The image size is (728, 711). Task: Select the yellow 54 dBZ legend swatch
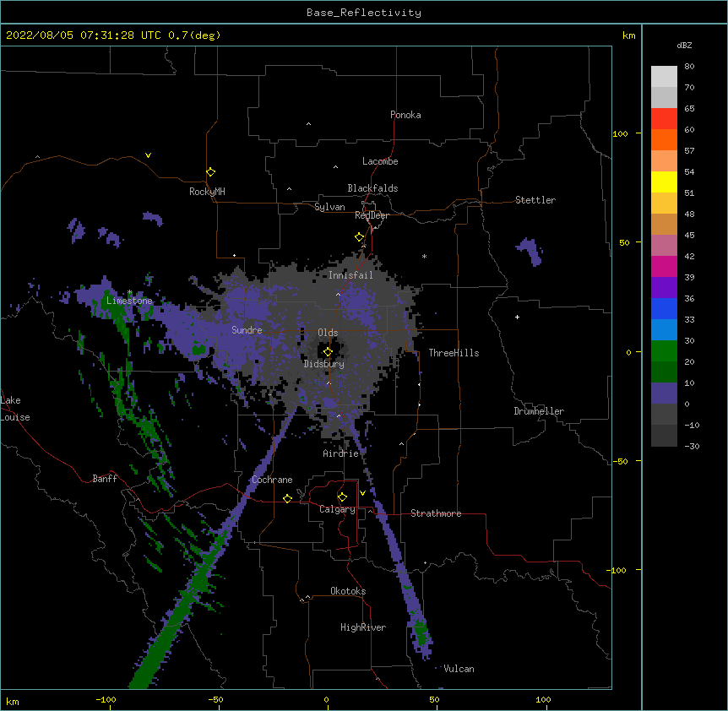coord(664,182)
